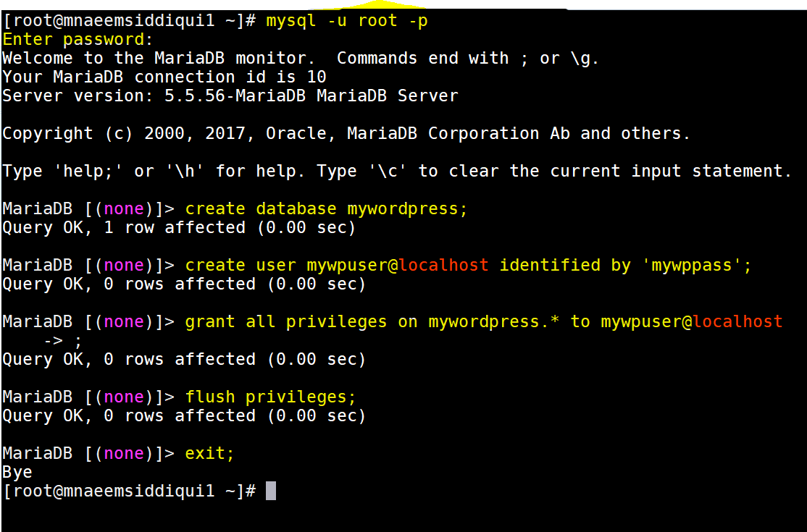The width and height of the screenshot is (807, 532).
Task: Click the server version 5.5.56-MariaDB text
Action: 234,96
